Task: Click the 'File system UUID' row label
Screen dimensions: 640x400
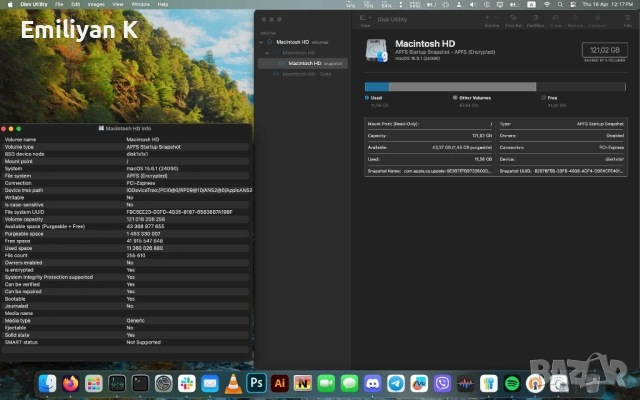Action: pyautogui.click(x=24, y=212)
